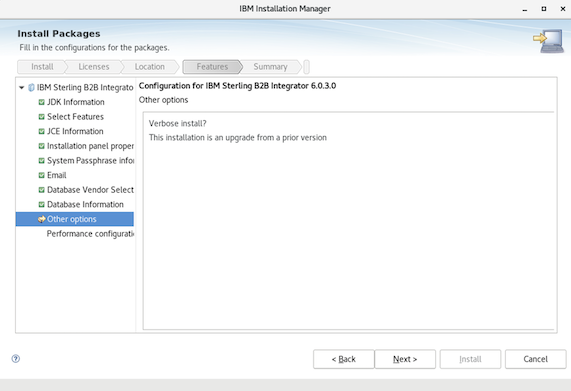Click the check icon beside System Passphrase

click(x=42, y=161)
